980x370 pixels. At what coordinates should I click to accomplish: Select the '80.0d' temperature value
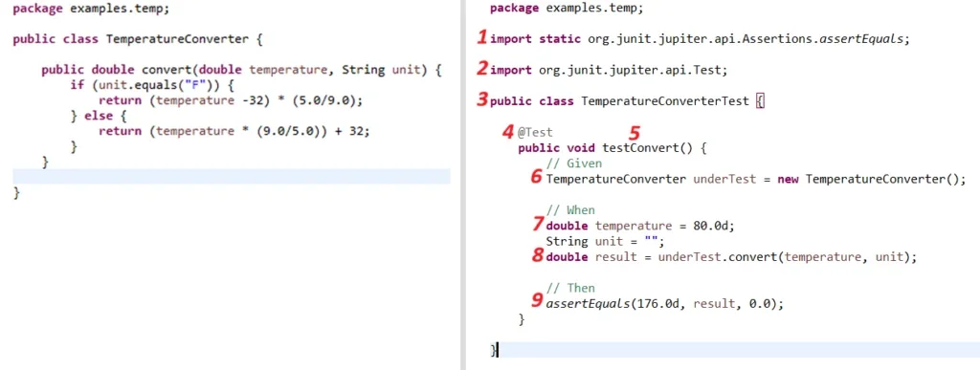coord(711,226)
